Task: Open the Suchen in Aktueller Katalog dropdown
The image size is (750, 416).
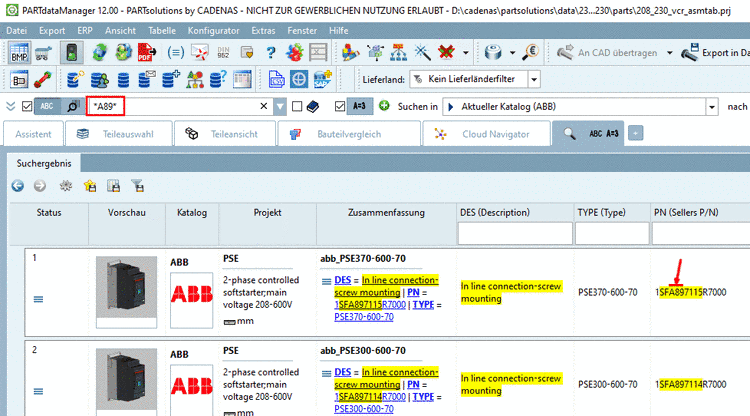Action: pos(712,107)
